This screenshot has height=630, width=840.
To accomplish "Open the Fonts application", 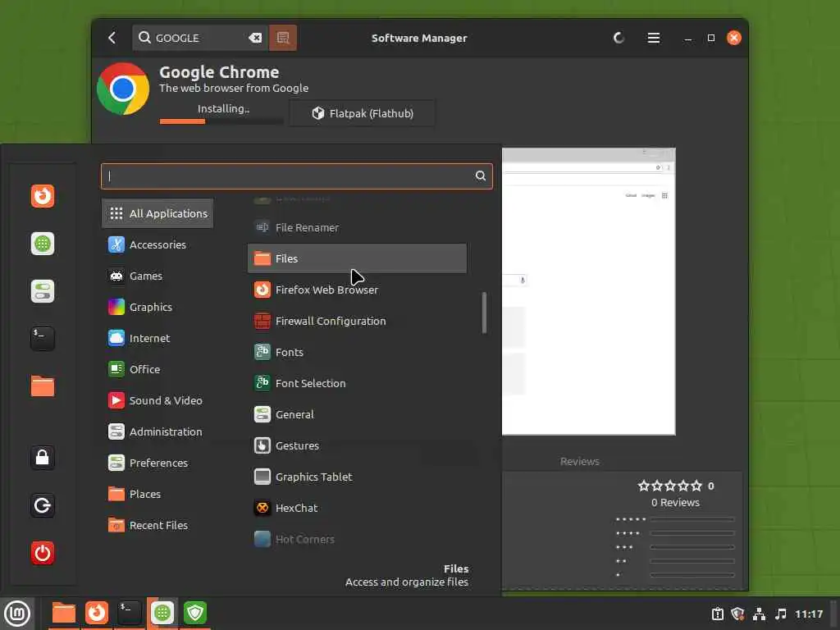I will coord(357,352).
